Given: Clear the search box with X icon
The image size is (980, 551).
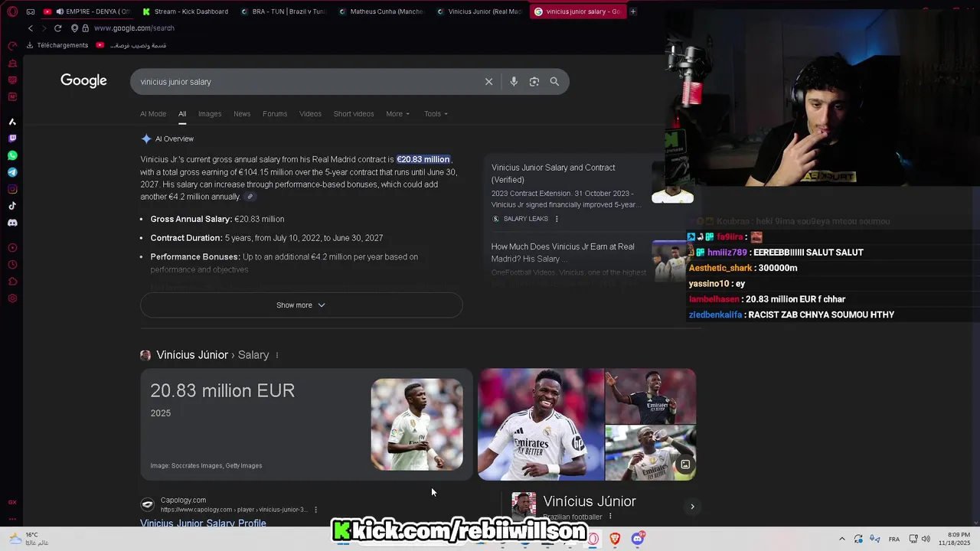Looking at the screenshot, I should 488,82.
